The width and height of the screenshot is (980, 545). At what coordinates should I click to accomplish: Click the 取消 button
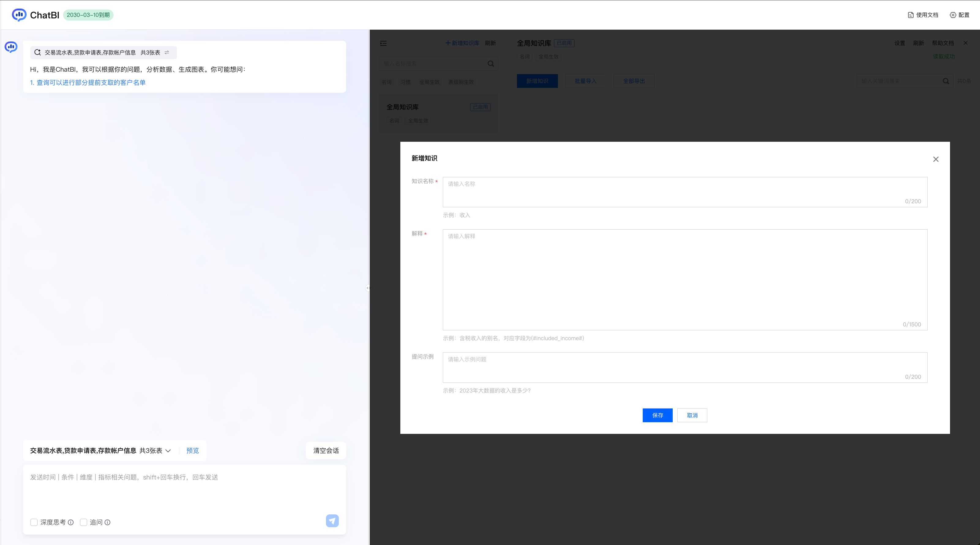tap(692, 415)
